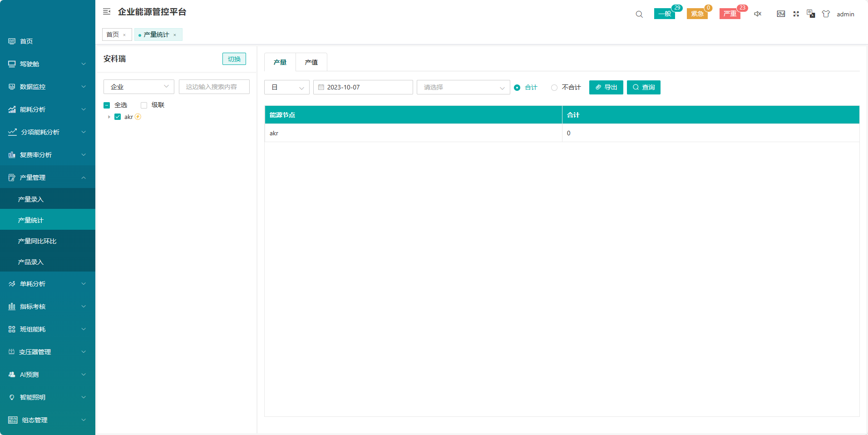Open the 企业 type dropdown
Screen dimensions: 868x435
pyautogui.click(x=138, y=87)
